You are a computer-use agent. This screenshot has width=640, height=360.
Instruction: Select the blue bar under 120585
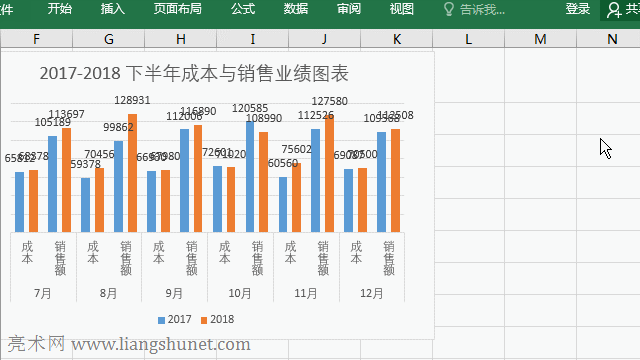[250, 177]
